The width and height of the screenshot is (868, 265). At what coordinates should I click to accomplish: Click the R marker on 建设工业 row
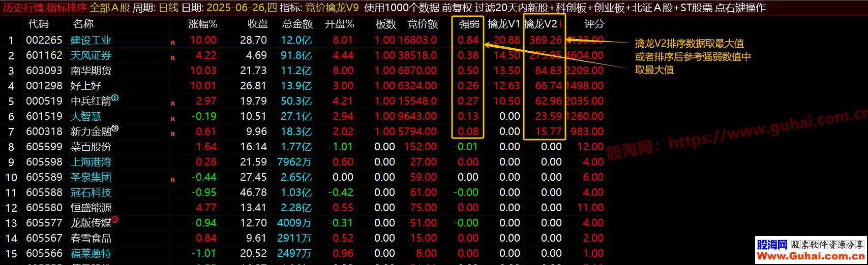[173, 43]
